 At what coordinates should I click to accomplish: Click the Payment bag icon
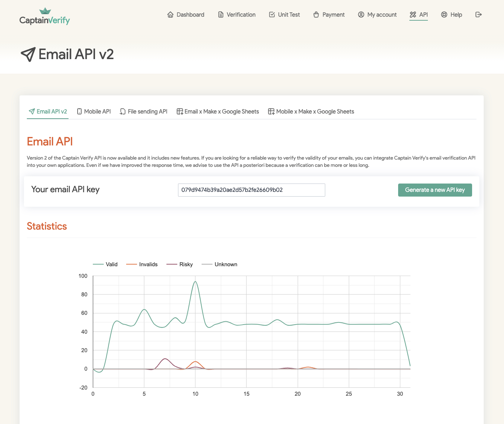click(x=316, y=15)
